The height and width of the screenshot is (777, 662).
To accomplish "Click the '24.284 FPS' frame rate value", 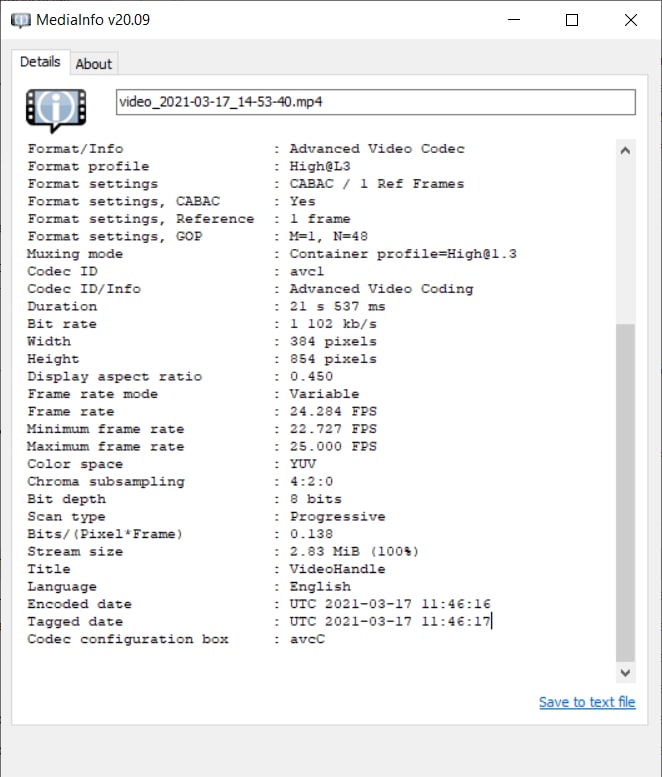I will tap(333, 411).
